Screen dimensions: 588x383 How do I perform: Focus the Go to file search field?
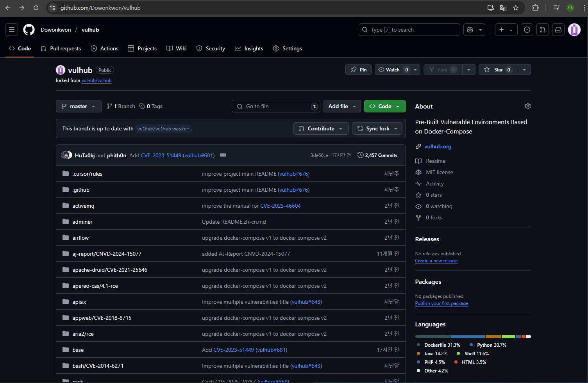(x=276, y=106)
